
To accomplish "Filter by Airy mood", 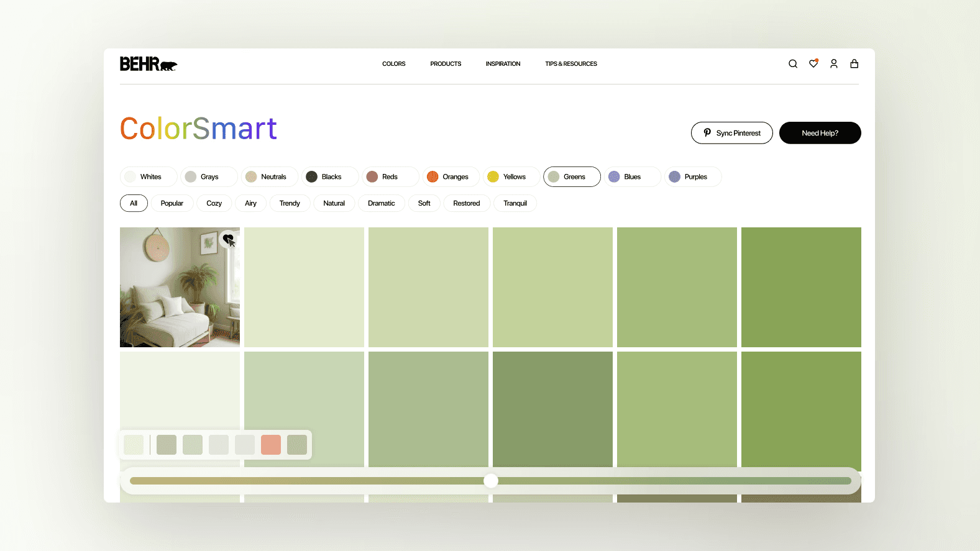I will point(250,203).
